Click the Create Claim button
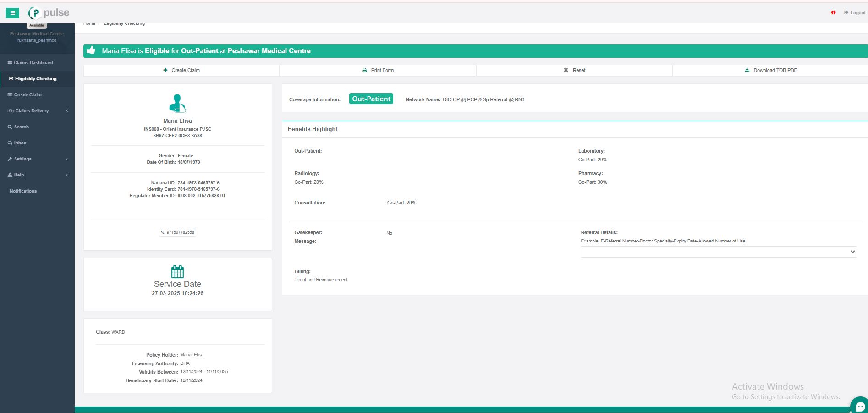Viewport: 868px width, 413px height. 181,70
